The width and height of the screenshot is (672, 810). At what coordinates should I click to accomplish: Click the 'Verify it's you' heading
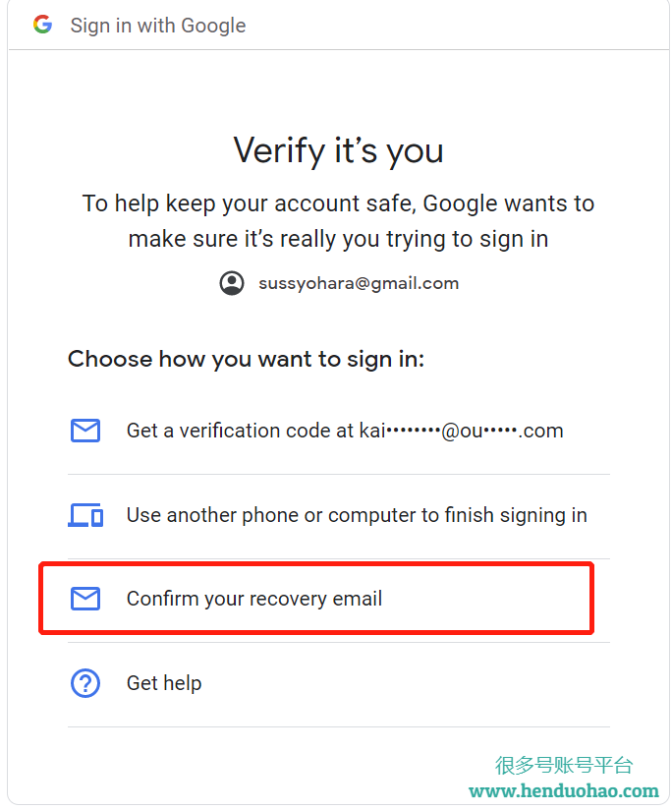coord(338,150)
